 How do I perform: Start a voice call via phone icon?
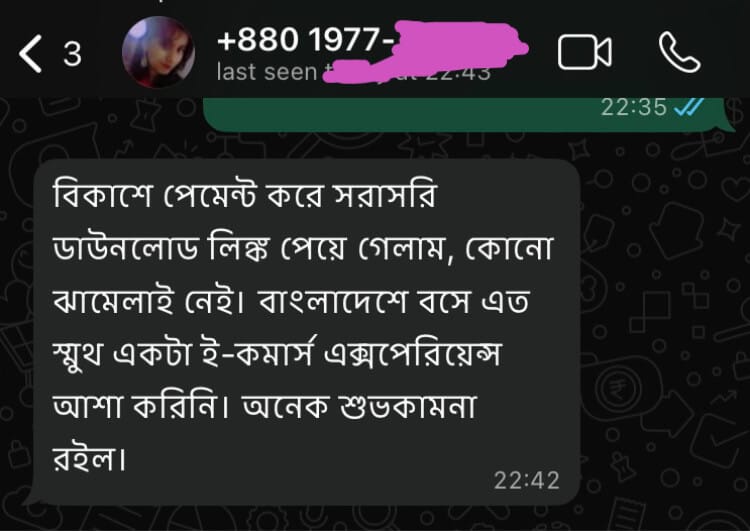679,52
